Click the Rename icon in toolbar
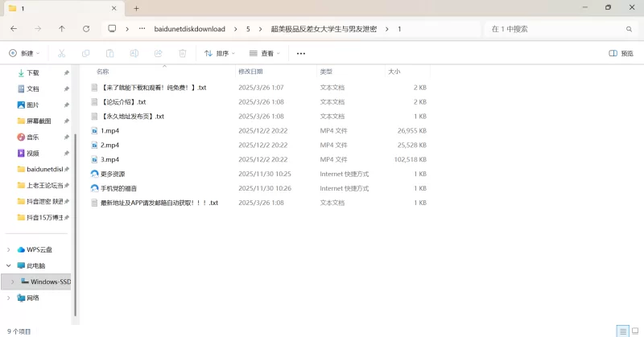 (134, 54)
